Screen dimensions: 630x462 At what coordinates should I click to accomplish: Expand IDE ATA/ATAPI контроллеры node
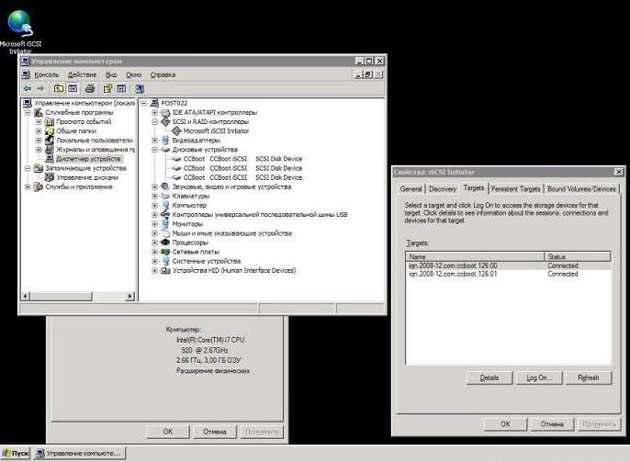155,112
